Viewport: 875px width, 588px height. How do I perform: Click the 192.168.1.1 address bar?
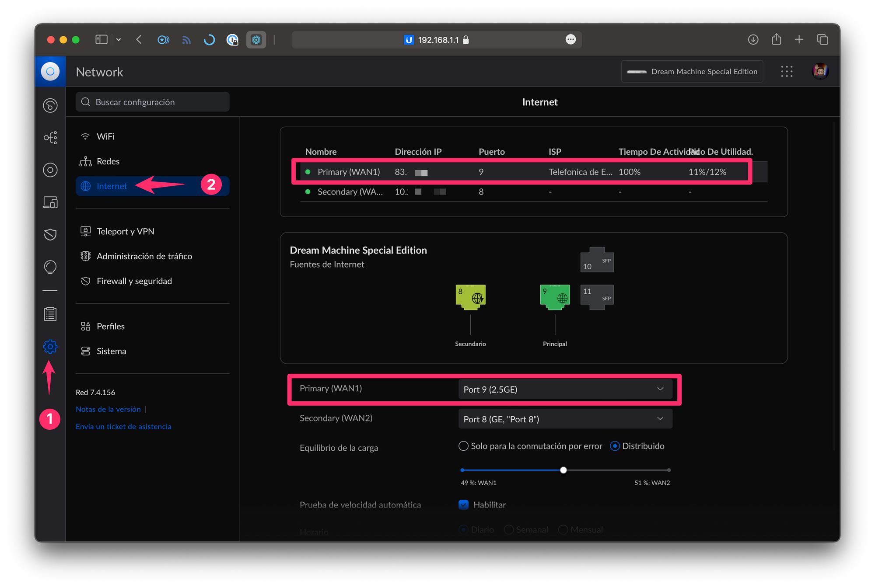pyautogui.click(x=437, y=40)
